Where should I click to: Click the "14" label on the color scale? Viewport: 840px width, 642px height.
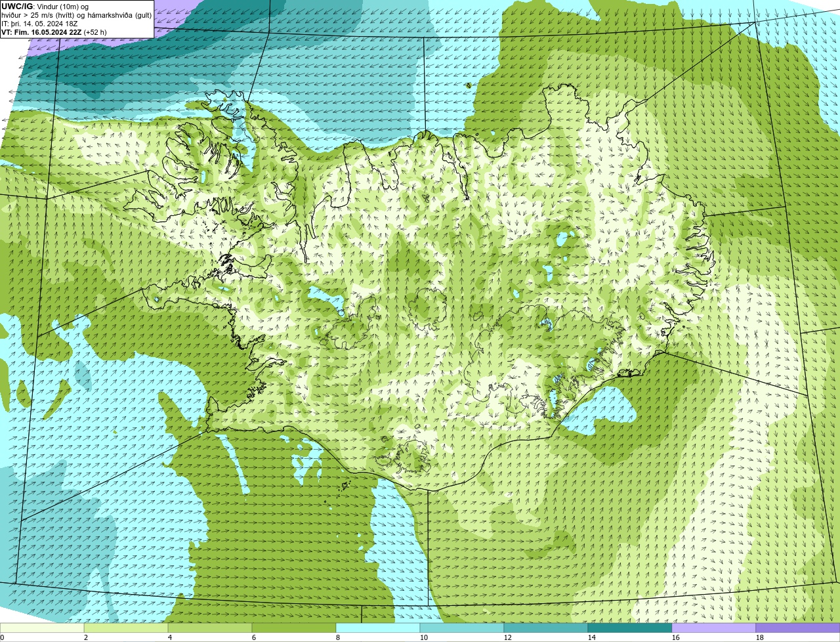point(591,637)
